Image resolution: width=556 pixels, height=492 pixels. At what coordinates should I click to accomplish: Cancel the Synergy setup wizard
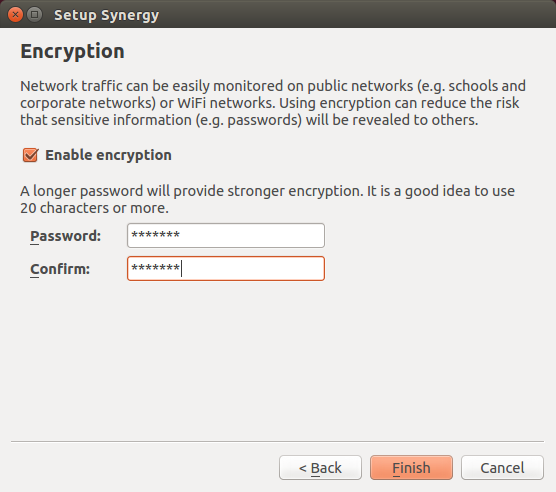[502, 468]
